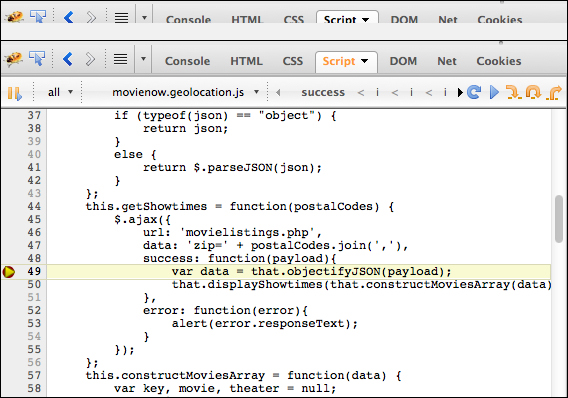568x398 pixels.
Task: Click the 'return $.parseJSON(json);' line
Action: pyautogui.click(x=232, y=168)
